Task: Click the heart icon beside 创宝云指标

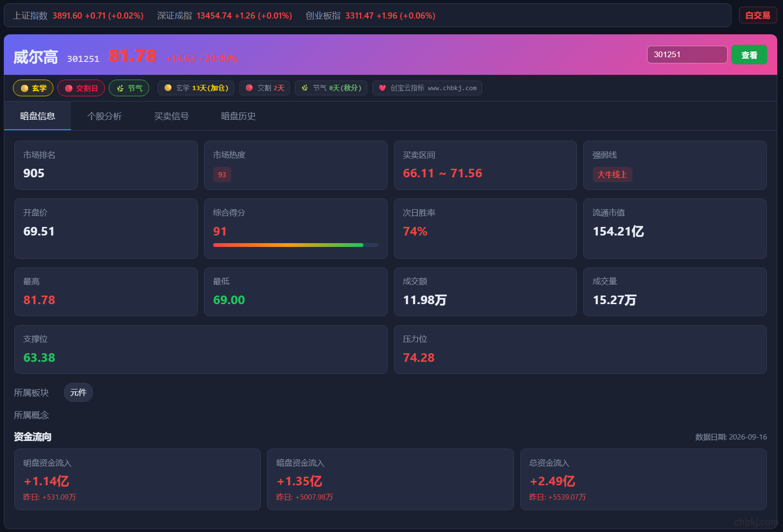Action: pyautogui.click(x=382, y=88)
